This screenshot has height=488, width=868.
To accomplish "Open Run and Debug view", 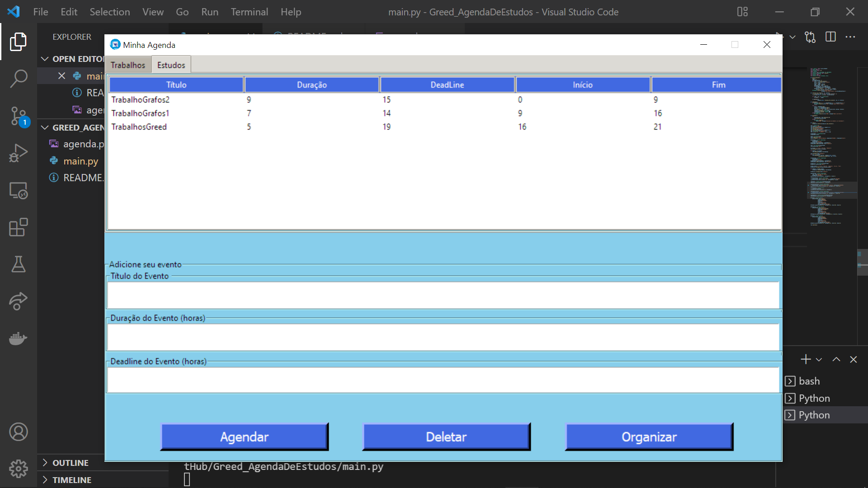I will (x=18, y=153).
